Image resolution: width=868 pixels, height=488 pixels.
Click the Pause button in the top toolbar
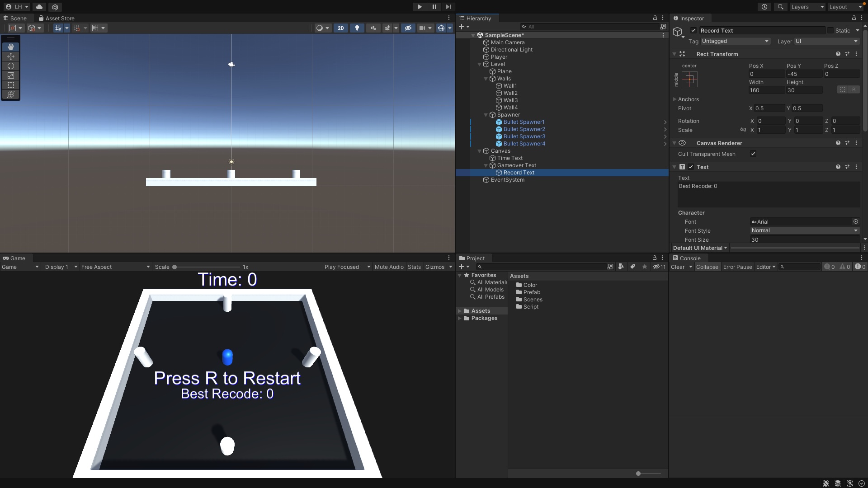click(x=434, y=7)
